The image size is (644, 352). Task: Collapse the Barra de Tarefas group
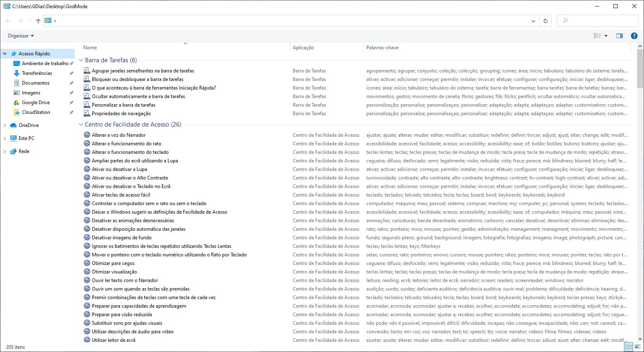point(81,60)
